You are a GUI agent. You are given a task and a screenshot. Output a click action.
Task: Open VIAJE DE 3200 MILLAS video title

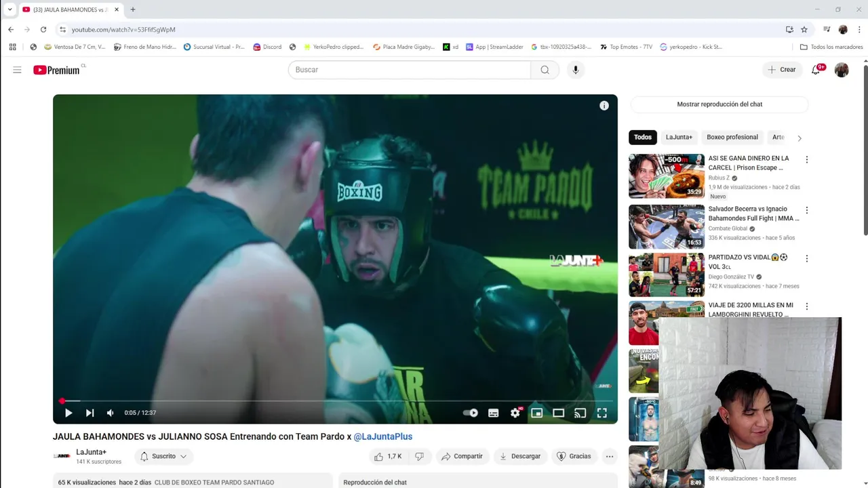click(751, 310)
